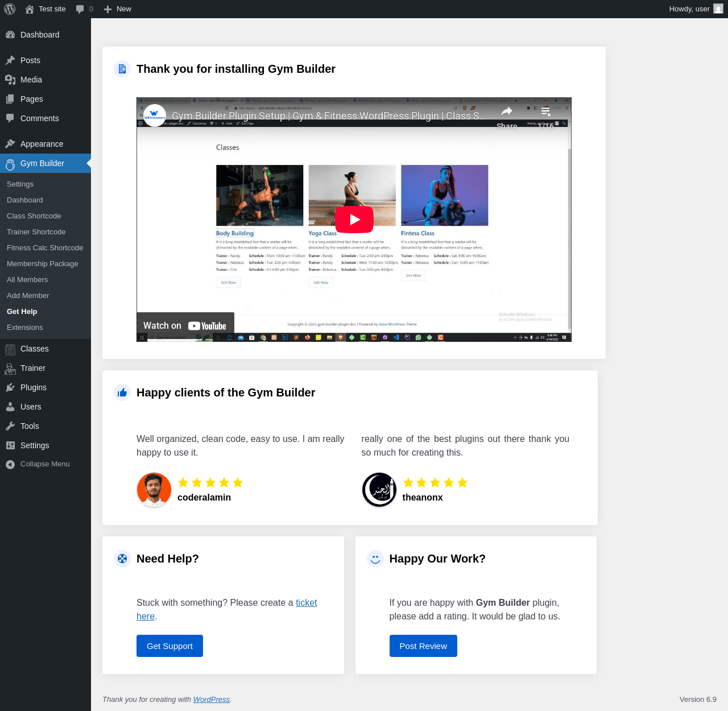Click coderalamin's avatar photo
This screenshot has height=711, width=728.
click(x=154, y=490)
